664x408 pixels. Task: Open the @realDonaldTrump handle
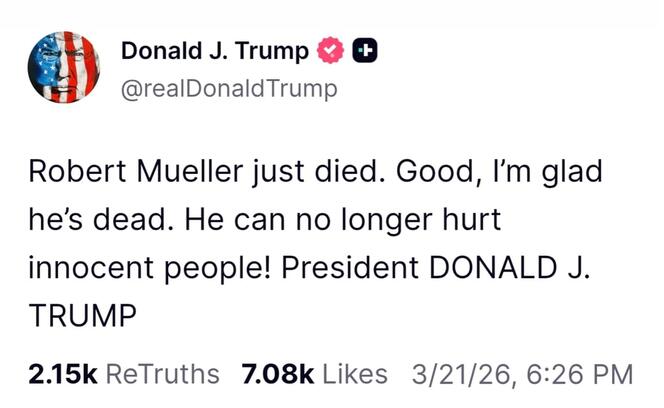(229, 88)
